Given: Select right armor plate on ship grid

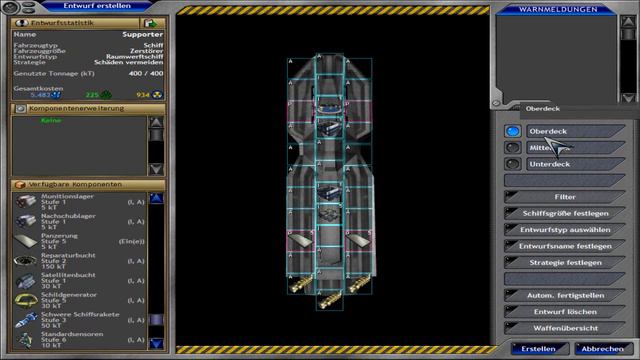Looking at the screenshot, I should click(x=358, y=240).
